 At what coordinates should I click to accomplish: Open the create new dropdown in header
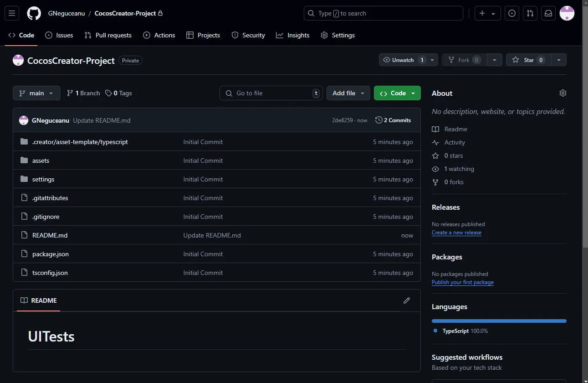point(487,13)
